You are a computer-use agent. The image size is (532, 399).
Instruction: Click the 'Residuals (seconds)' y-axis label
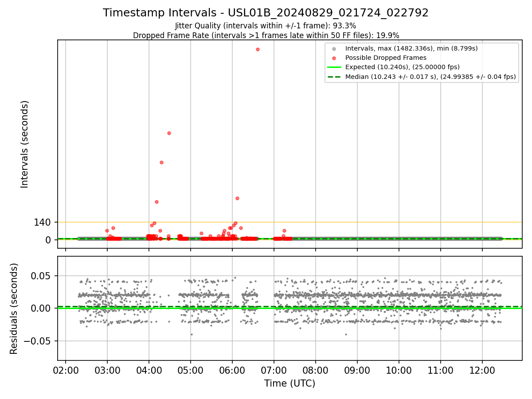coord(14,309)
